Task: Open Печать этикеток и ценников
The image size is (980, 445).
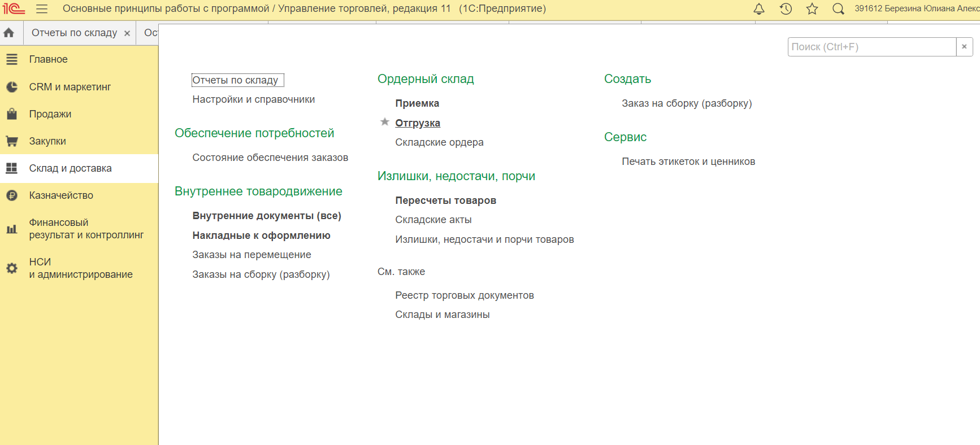Action: [688, 162]
